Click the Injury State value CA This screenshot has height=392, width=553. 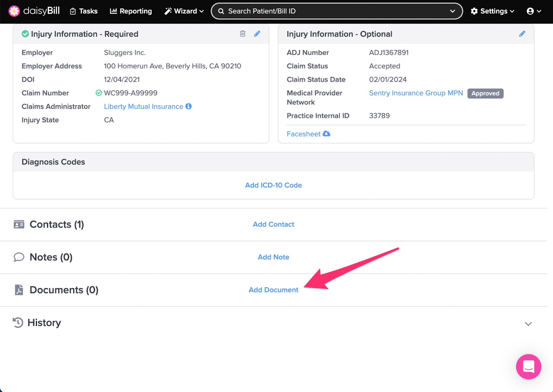[x=109, y=120]
